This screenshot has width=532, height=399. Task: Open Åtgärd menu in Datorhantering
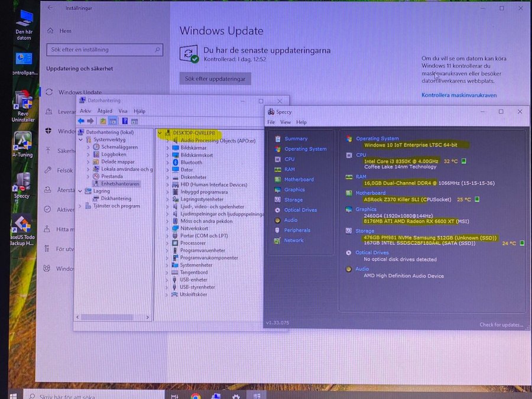point(105,111)
